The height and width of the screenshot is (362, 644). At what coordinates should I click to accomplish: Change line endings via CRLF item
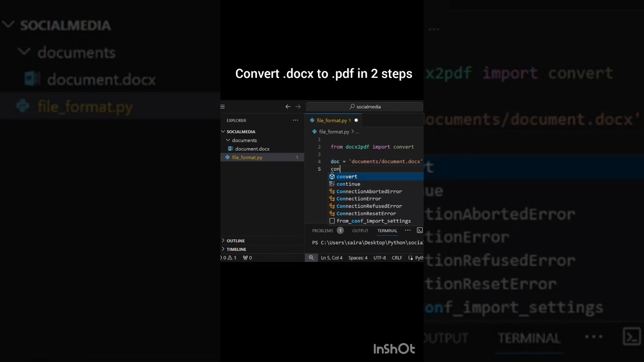point(397,257)
